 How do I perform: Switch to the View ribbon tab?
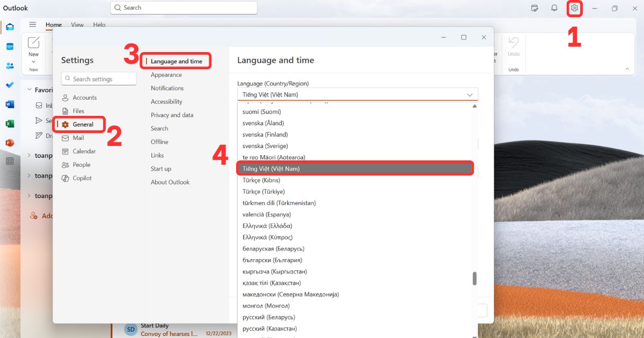(x=77, y=25)
